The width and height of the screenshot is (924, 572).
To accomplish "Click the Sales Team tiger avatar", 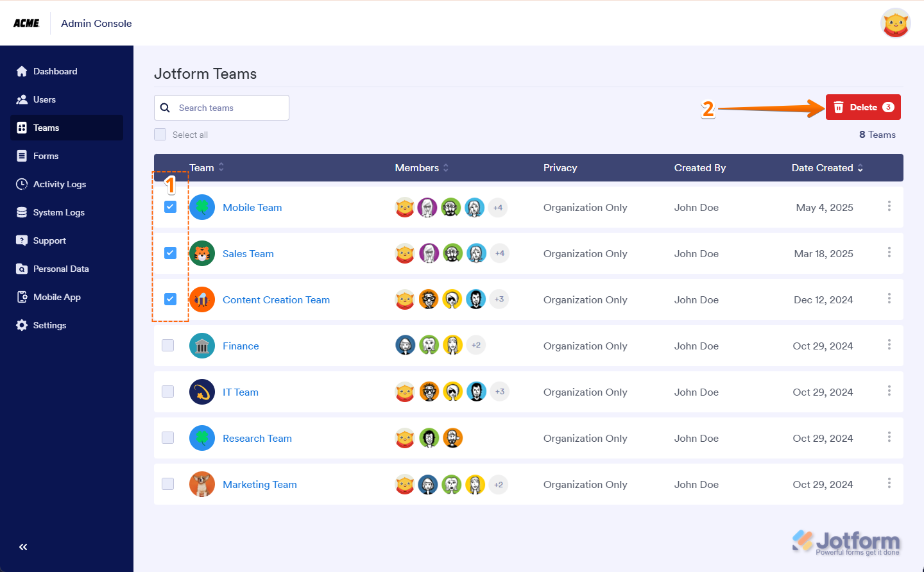I will pyautogui.click(x=202, y=253).
